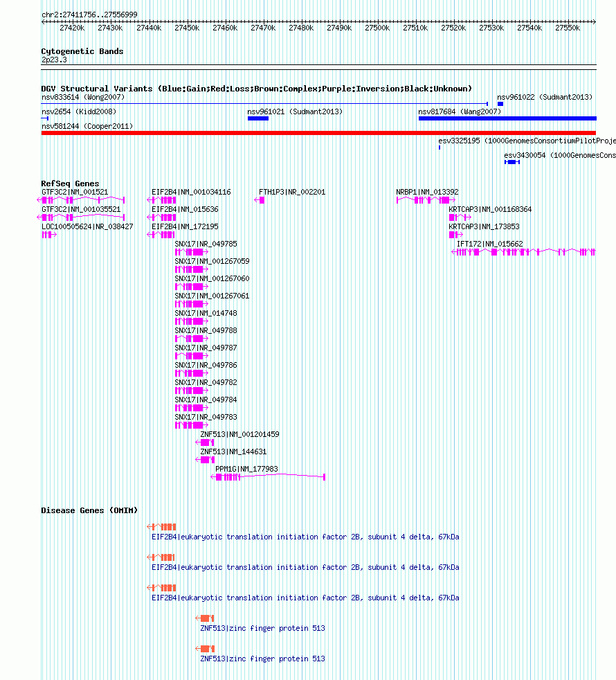Screen dimensions: 616x680
Task: Click the NRBP1|NM_013392 gene glyph
Action: coord(426,200)
